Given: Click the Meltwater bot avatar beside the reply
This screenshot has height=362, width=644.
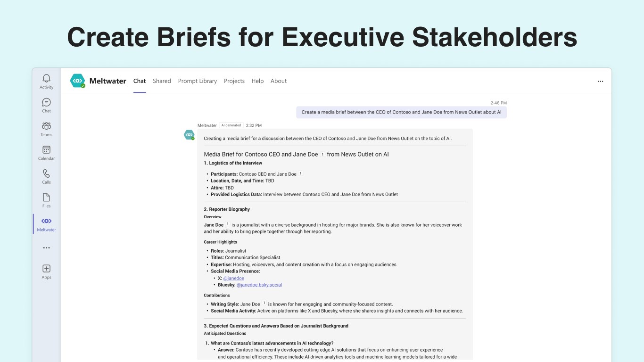Looking at the screenshot, I should click(189, 135).
